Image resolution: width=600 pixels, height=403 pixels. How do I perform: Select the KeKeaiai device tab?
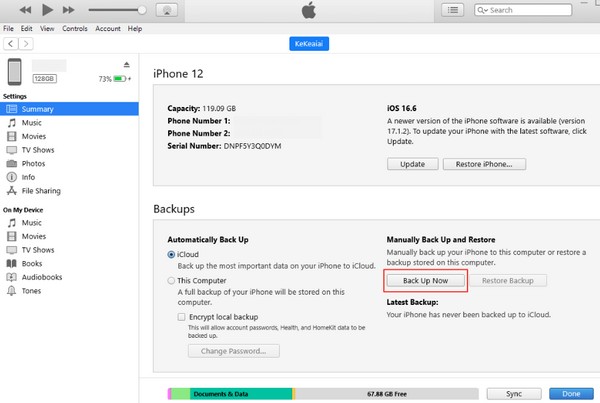(309, 44)
